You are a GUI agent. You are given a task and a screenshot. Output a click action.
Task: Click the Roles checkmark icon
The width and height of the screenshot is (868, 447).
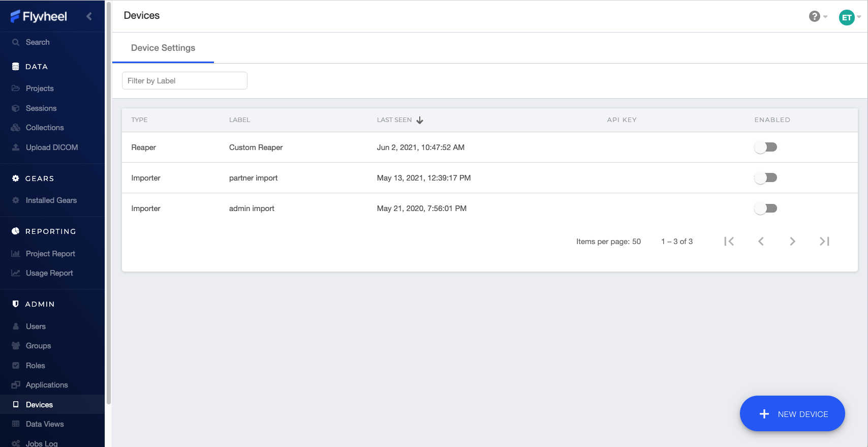[x=16, y=366]
